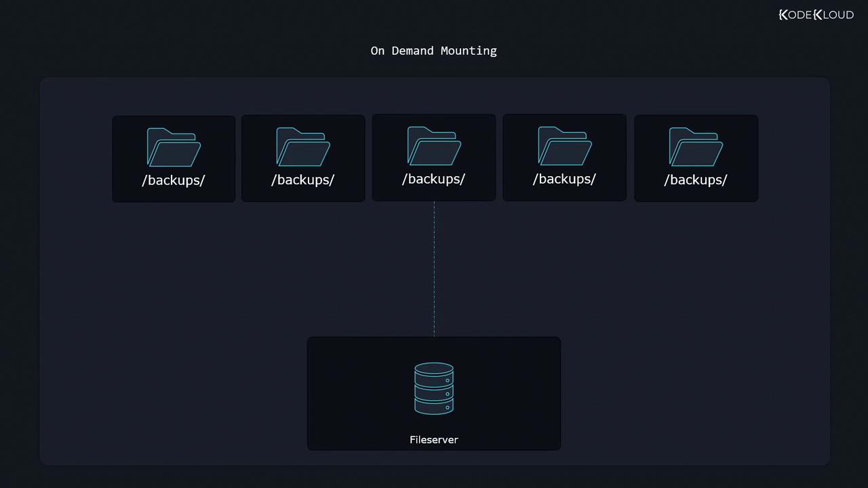
Task: Select the fourth /backups/ folder icon from left
Action: click(565, 146)
